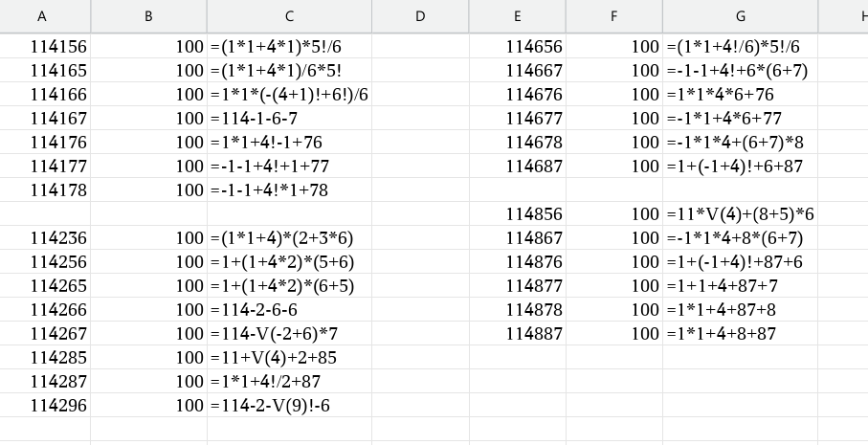Click cell containing 114656
The height and width of the screenshot is (445, 868).
[518, 47]
